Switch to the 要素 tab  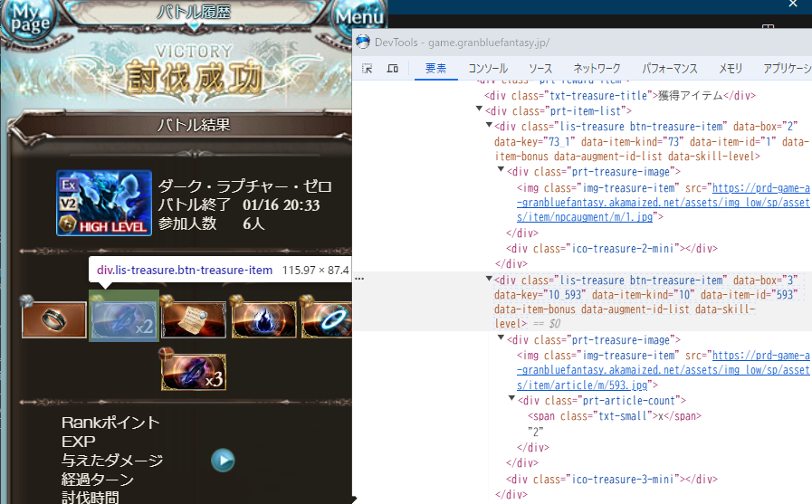[x=435, y=68]
